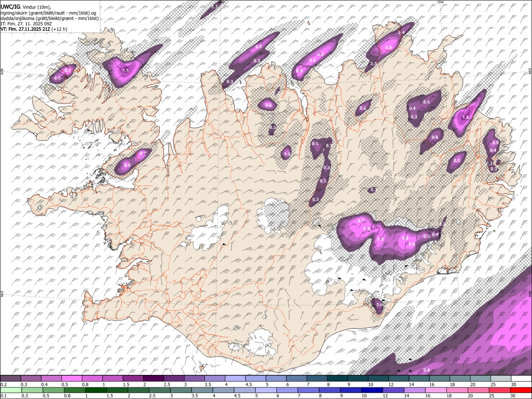Pick the violet 14 swatch, lower legend row
This screenshot has height=399, width=532.
(x=414, y=390)
